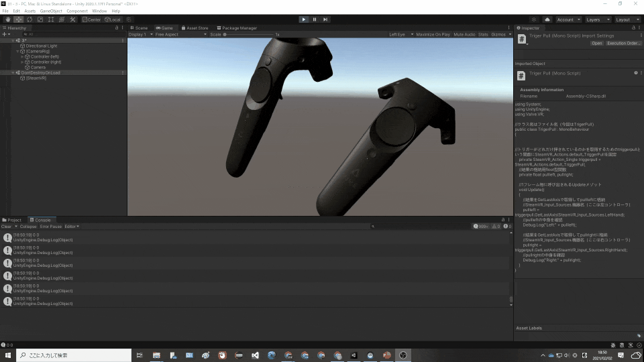The height and width of the screenshot is (362, 644).
Task: Open the Free Aspect dropdown
Action: (180, 34)
